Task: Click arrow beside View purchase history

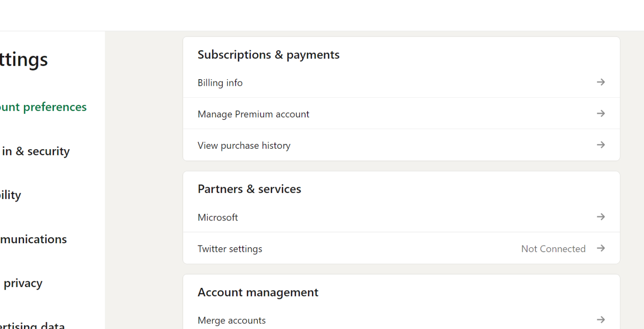Action: pos(601,145)
